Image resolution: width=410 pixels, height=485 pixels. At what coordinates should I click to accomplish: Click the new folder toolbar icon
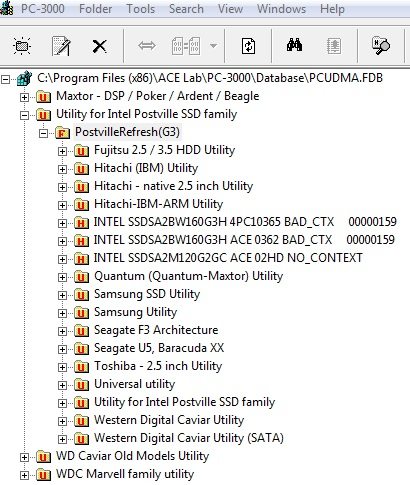pos(22,46)
